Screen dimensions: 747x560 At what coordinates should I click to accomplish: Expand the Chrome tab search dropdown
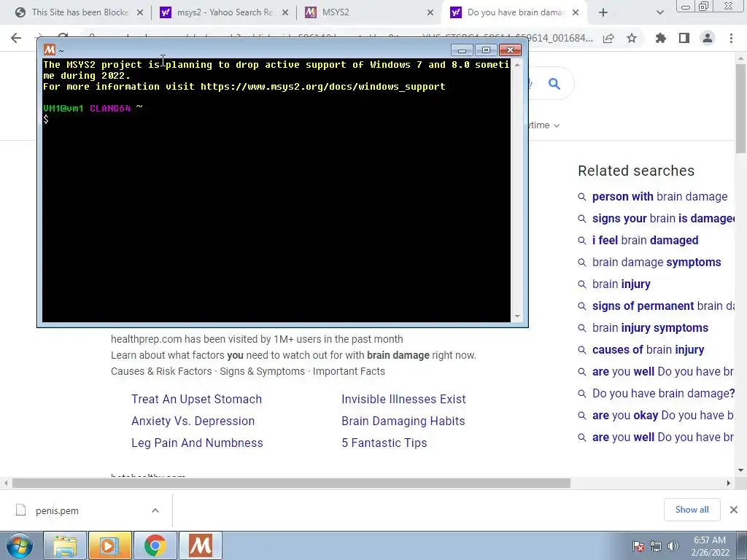[x=659, y=13]
